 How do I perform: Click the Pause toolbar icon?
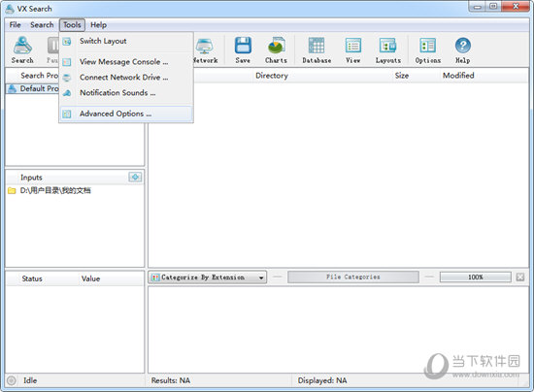(52, 49)
